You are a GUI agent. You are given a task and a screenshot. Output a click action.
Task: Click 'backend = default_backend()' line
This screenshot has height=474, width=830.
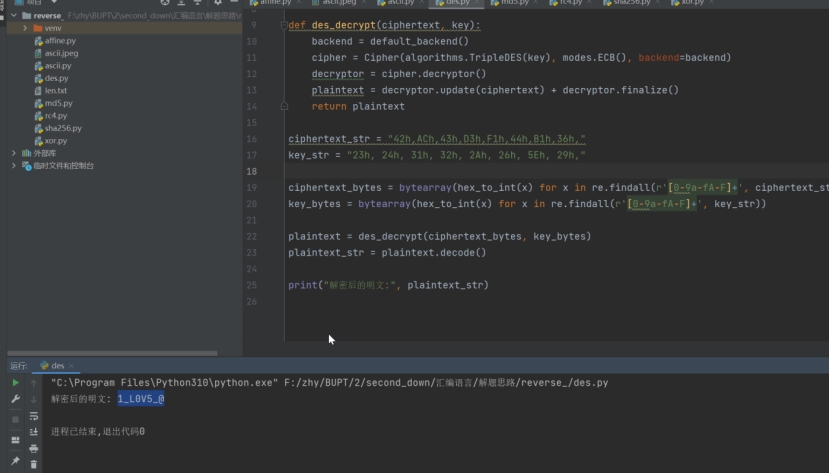pos(390,41)
